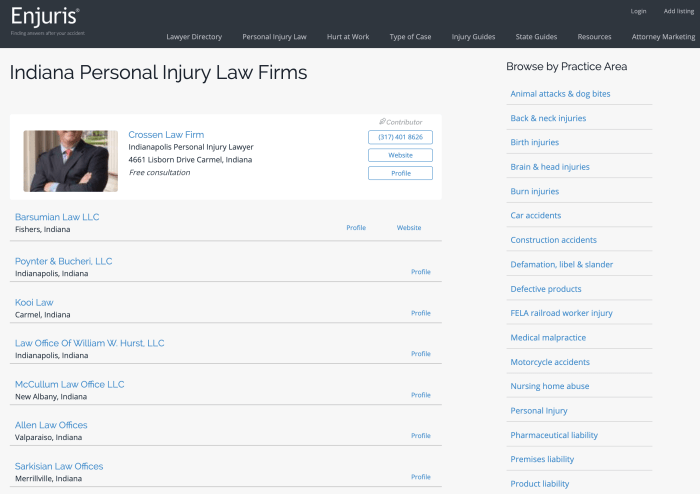The height and width of the screenshot is (494, 700).
Task: Browse FELA railroad worker injury
Action: pyautogui.click(x=562, y=313)
